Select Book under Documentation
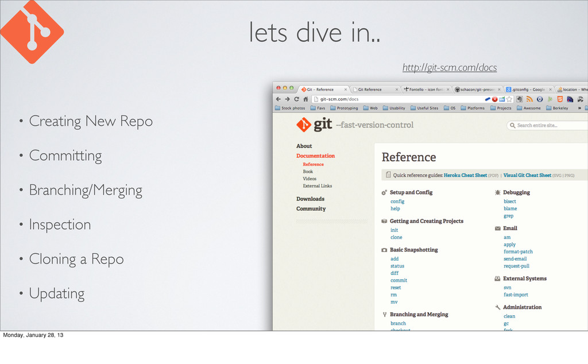The height and width of the screenshot is (364, 588). click(x=308, y=171)
